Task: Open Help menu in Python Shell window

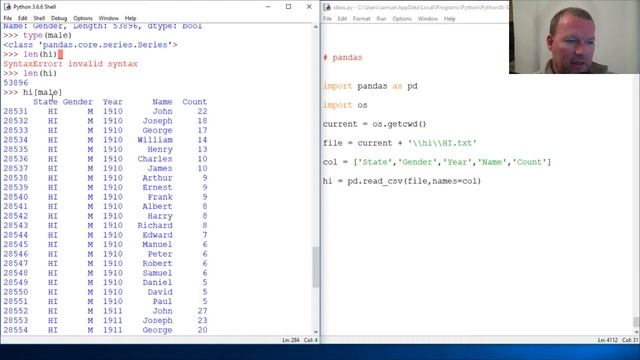Action: [130, 18]
